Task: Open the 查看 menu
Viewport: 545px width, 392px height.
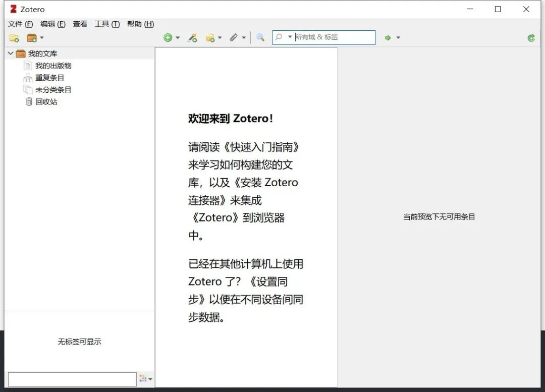Action: point(80,24)
